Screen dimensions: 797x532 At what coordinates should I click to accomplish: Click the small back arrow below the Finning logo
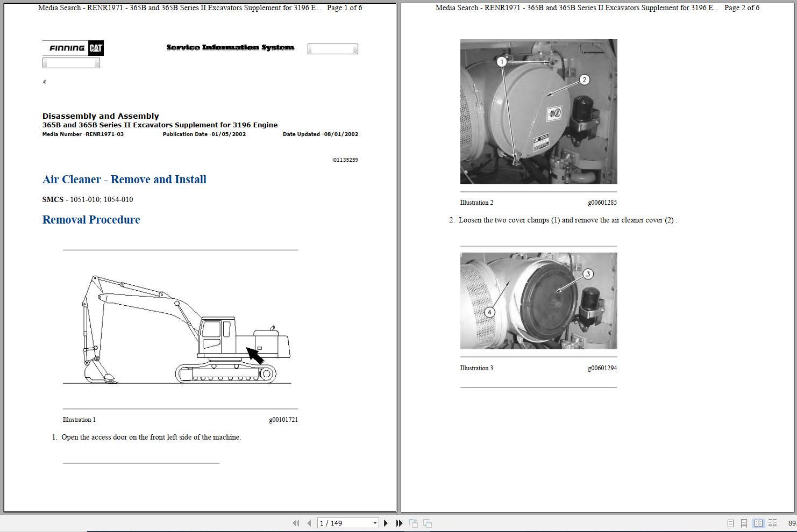(x=44, y=82)
